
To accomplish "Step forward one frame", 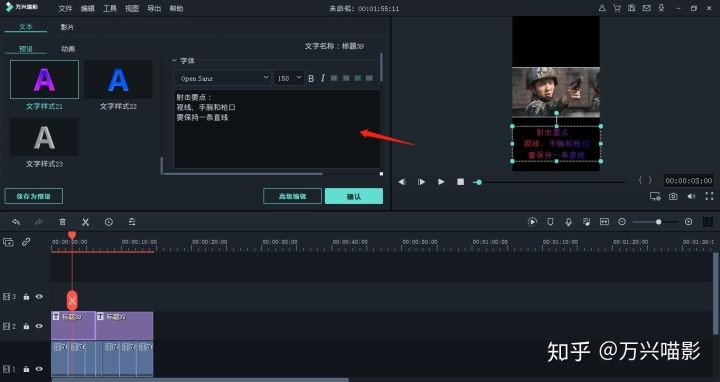I will [x=421, y=182].
